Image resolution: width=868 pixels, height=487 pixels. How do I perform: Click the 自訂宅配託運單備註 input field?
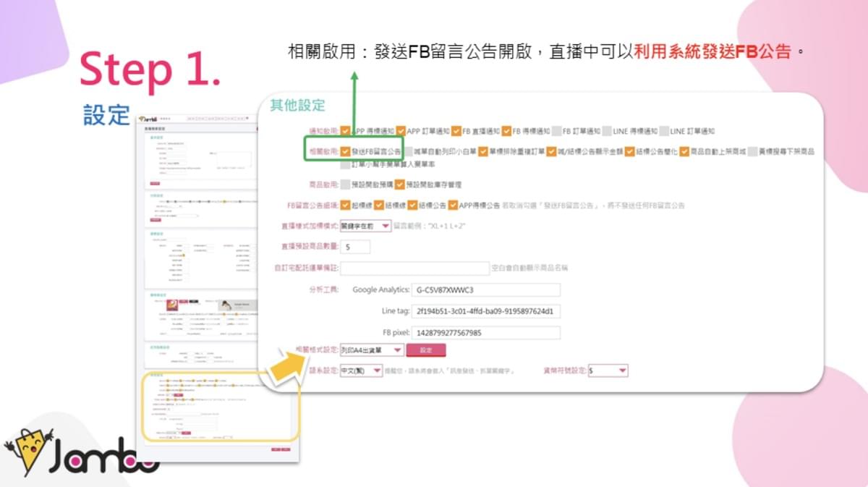[x=414, y=268]
